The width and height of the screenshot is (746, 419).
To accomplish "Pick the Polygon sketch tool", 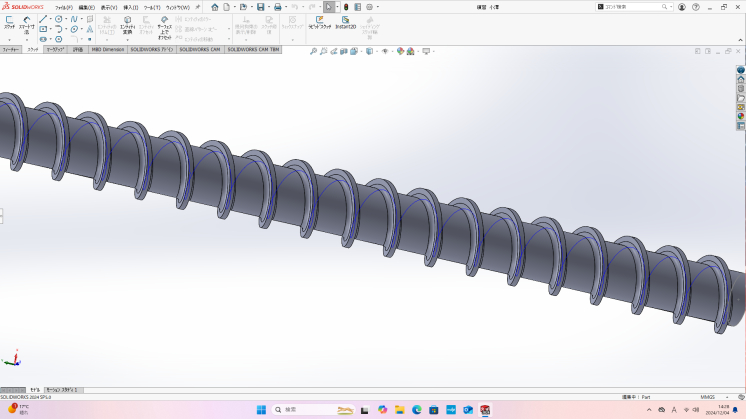I will click(x=59, y=39).
